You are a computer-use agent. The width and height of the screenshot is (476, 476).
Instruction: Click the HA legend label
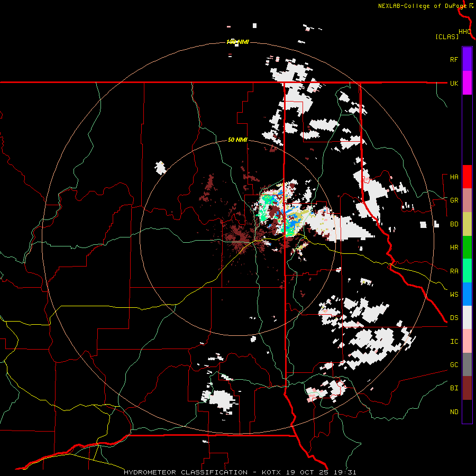(454, 177)
